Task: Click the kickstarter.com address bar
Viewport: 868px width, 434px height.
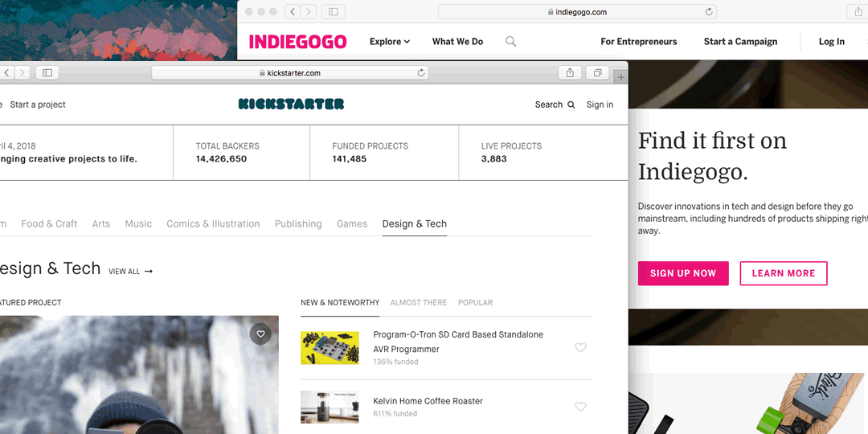Action: point(289,73)
